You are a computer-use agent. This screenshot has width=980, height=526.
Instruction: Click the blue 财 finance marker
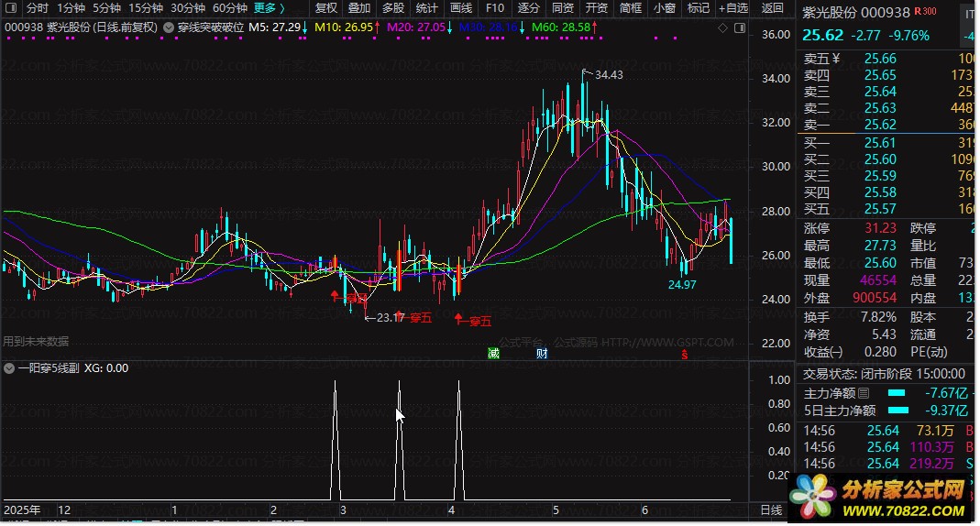[542, 354]
